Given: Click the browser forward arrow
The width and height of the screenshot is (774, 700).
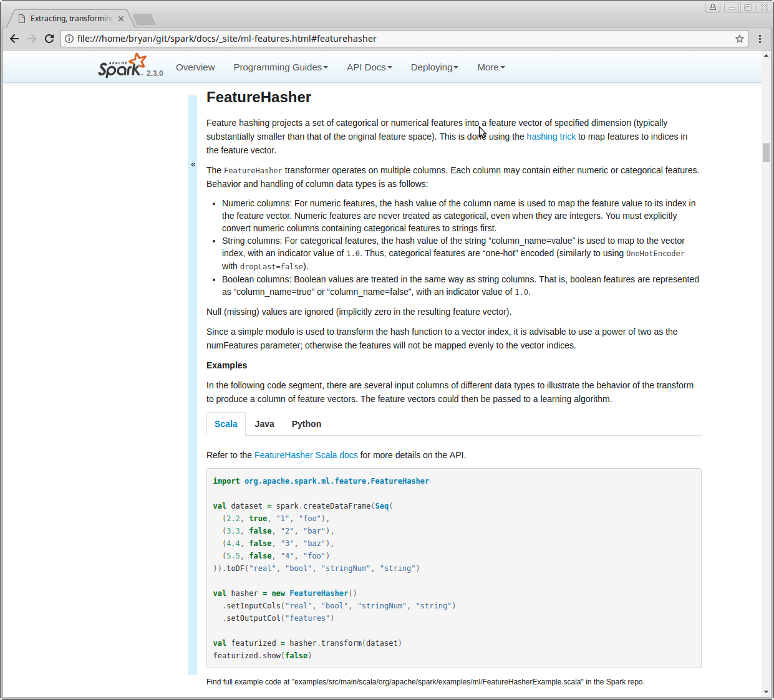Looking at the screenshot, I should [32, 39].
